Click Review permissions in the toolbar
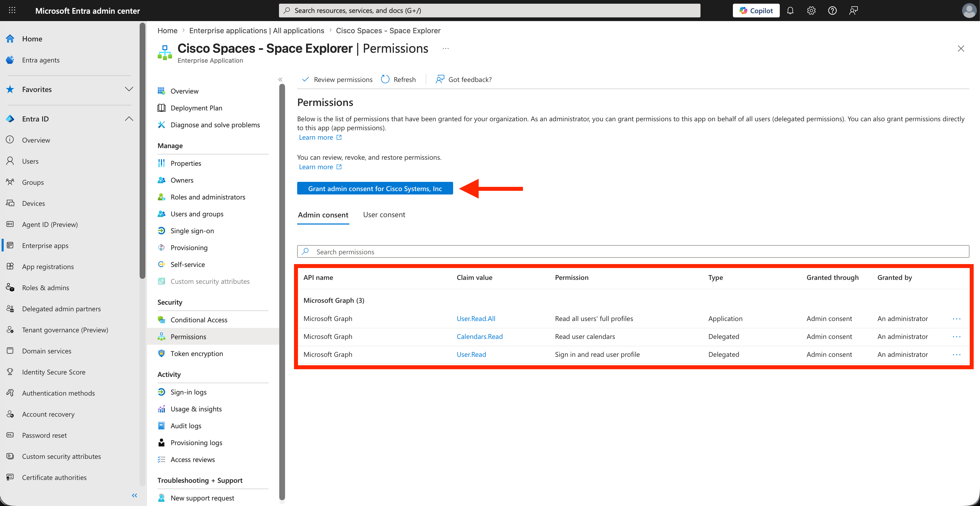 pyautogui.click(x=337, y=80)
